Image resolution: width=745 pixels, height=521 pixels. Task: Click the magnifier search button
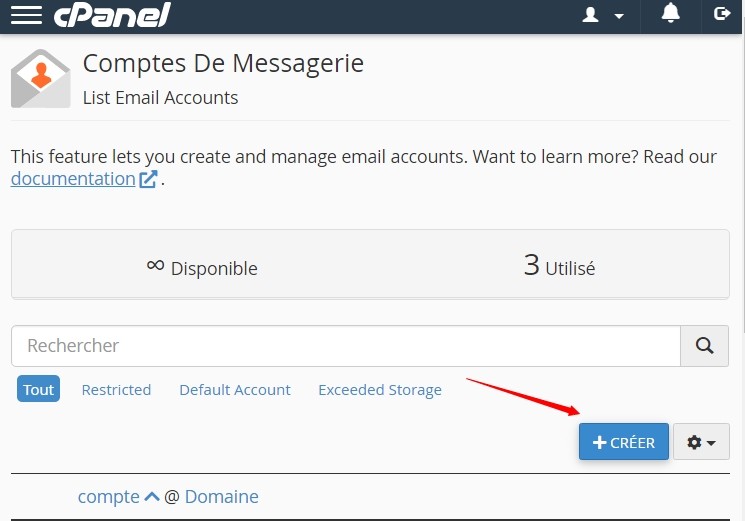click(x=705, y=346)
